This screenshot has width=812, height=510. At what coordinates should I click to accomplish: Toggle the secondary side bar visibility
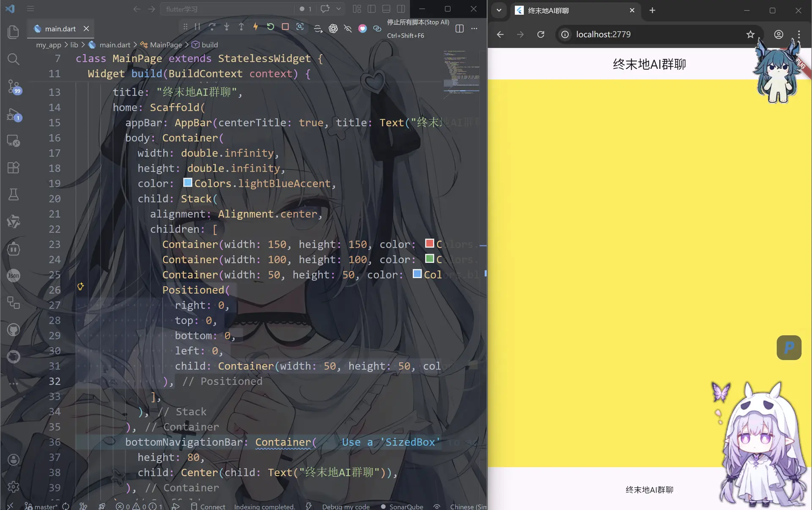coord(401,9)
